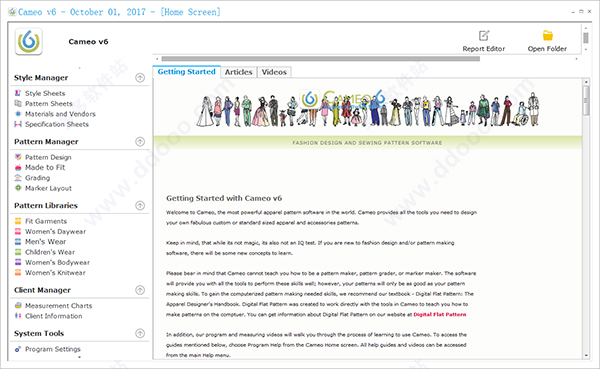Click the horizontal toolbar scrollbar thumb
Screen dimensions: 600x369
(x=321, y=59)
